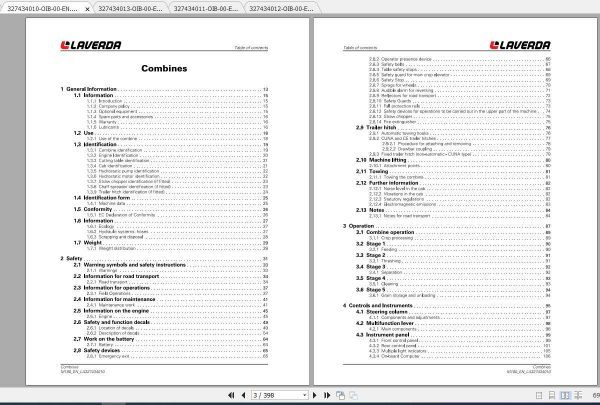Open '2.2 Information for road transport'
600x405 pixels.
pos(171,276)
